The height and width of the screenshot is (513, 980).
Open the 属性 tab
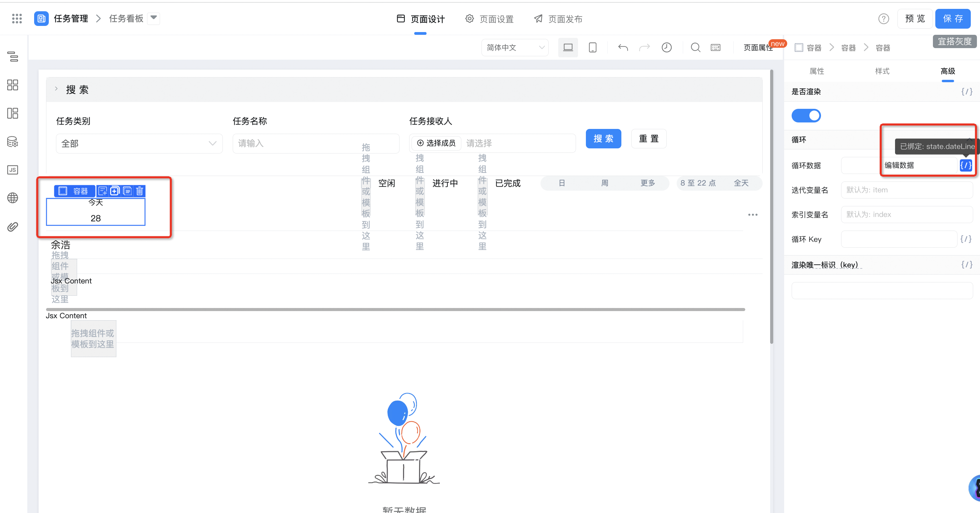(817, 71)
